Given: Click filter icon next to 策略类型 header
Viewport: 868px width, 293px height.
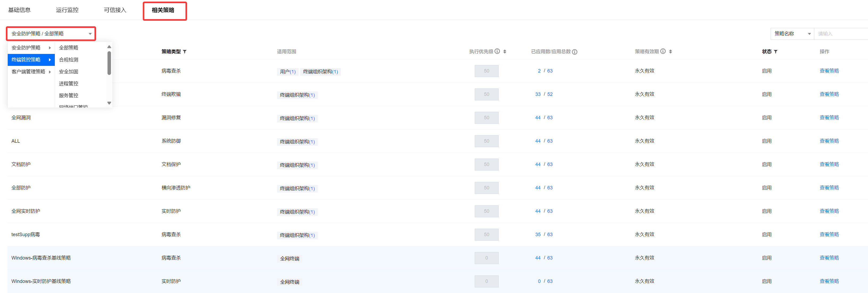Looking at the screenshot, I should click(185, 52).
